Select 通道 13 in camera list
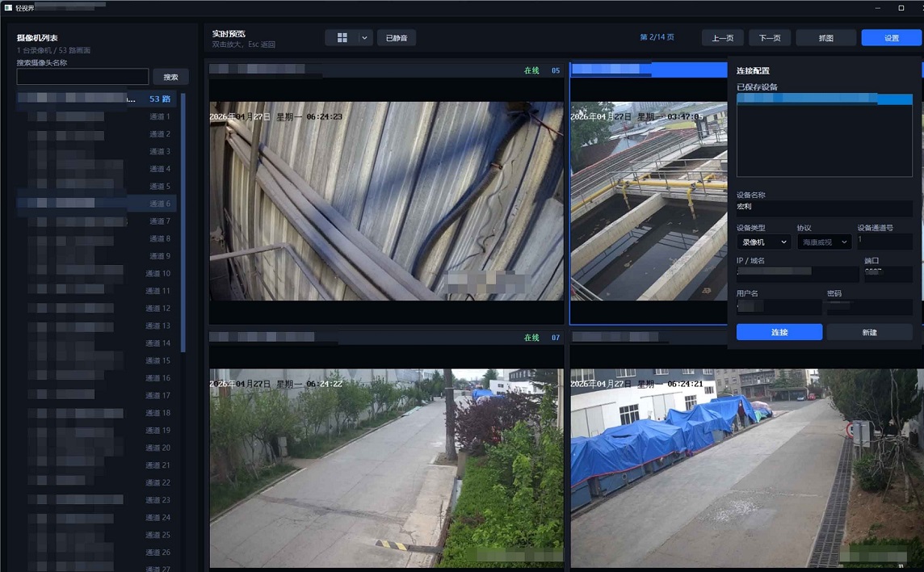This screenshot has height=572, width=924. click(97, 326)
